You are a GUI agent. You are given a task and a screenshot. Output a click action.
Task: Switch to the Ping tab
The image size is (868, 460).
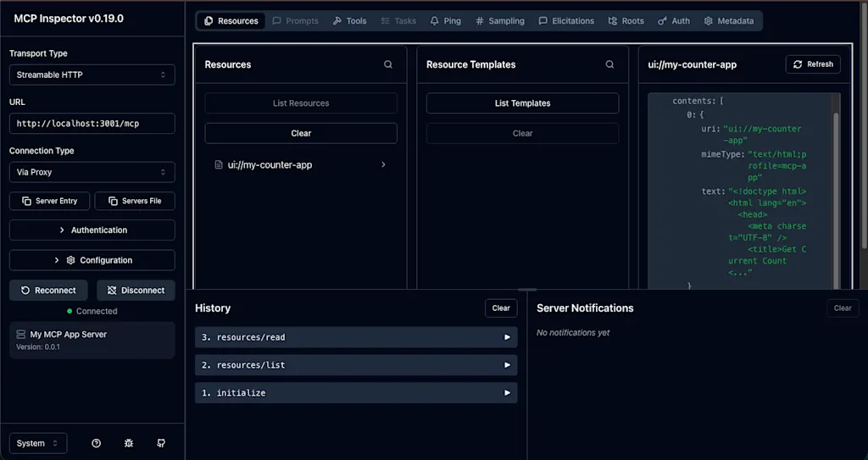click(445, 21)
